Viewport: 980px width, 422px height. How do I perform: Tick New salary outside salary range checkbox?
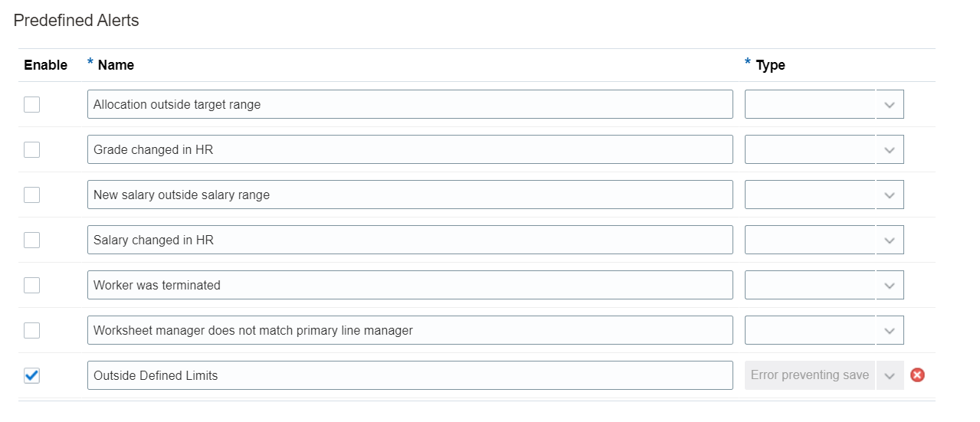point(31,195)
